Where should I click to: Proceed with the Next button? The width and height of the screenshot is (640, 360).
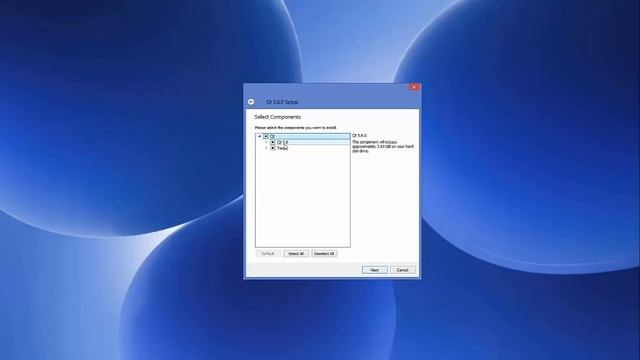(374, 270)
